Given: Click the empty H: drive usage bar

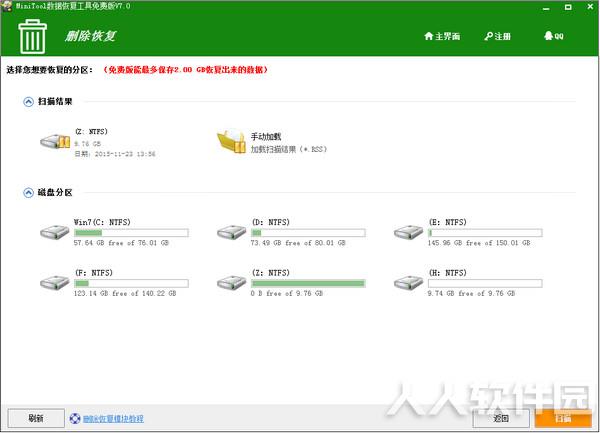Looking at the screenshot, I should coord(485,283).
